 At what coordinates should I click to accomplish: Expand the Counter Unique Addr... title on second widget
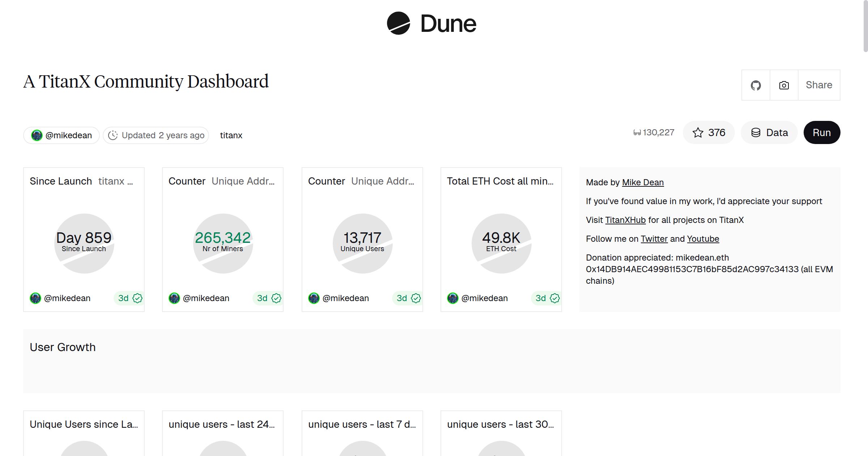222,181
